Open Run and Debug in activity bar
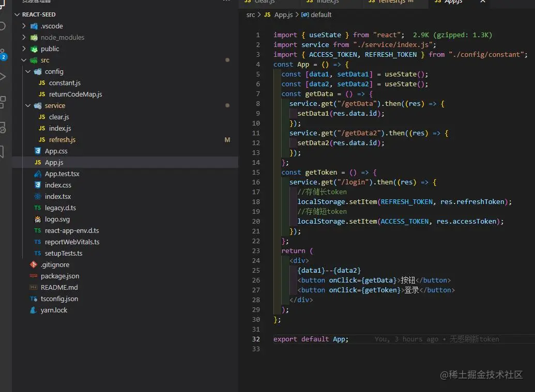This screenshot has width=535, height=392. [x=3, y=76]
